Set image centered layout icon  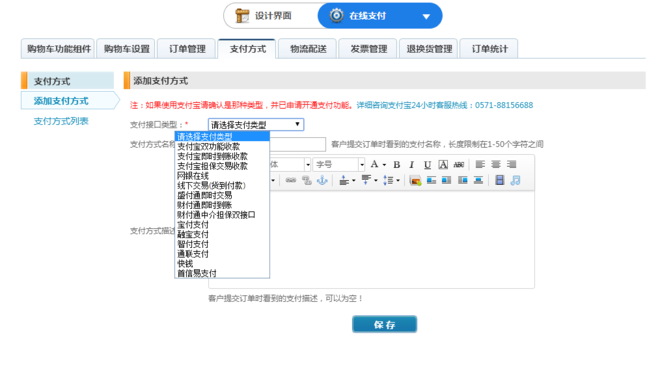pos(478,180)
